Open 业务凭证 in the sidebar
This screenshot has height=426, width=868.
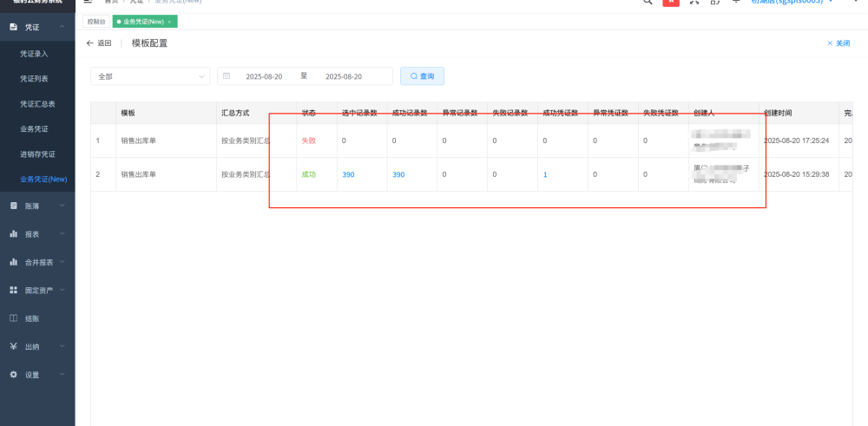point(35,129)
